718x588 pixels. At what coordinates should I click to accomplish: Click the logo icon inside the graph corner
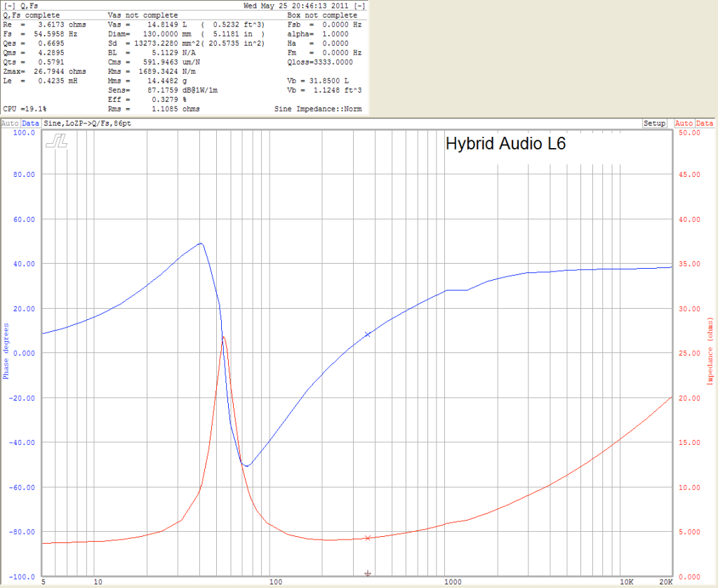(x=57, y=141)
